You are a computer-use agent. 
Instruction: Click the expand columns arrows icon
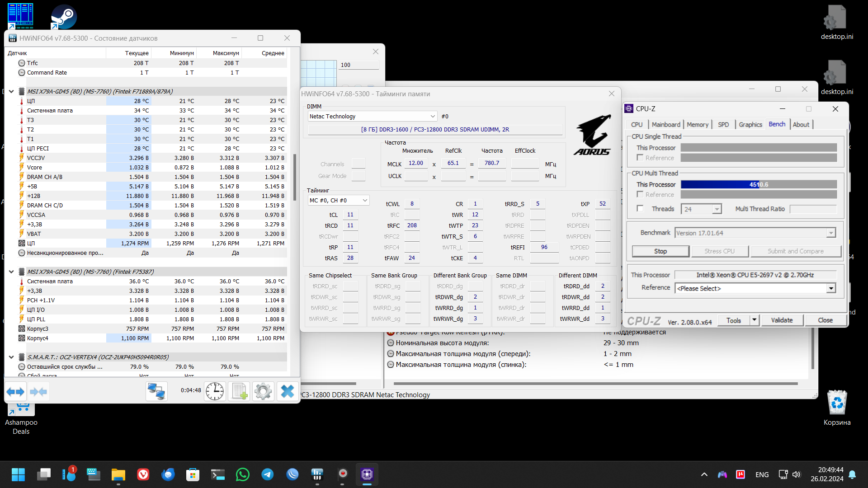(x=15, y=391)
